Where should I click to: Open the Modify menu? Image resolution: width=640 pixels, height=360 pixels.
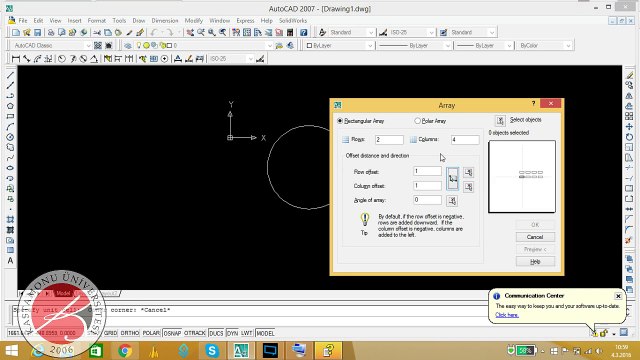coord(194,20)
